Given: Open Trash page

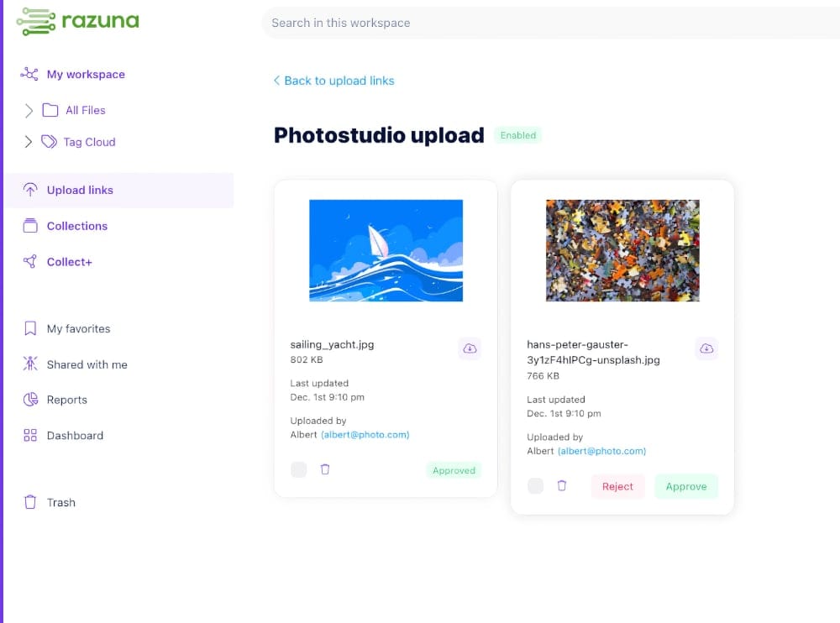Looking at the screenshot, I should (60, 502).
